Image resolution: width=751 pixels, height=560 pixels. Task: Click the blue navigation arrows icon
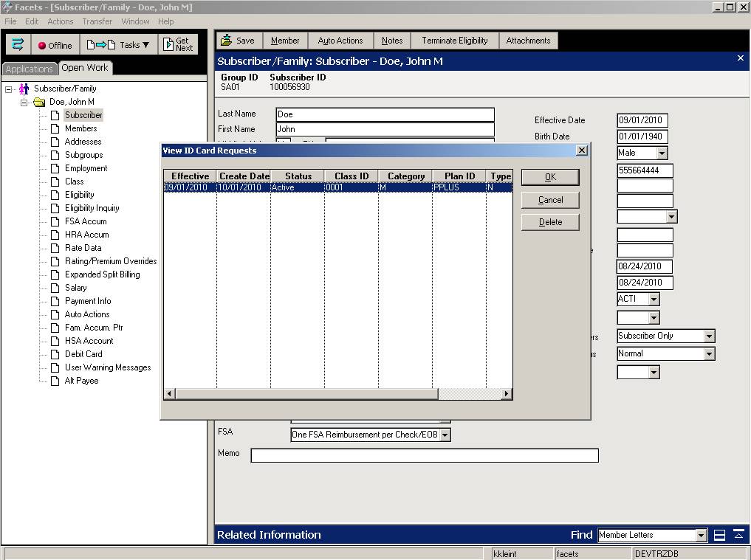point(18,45)
